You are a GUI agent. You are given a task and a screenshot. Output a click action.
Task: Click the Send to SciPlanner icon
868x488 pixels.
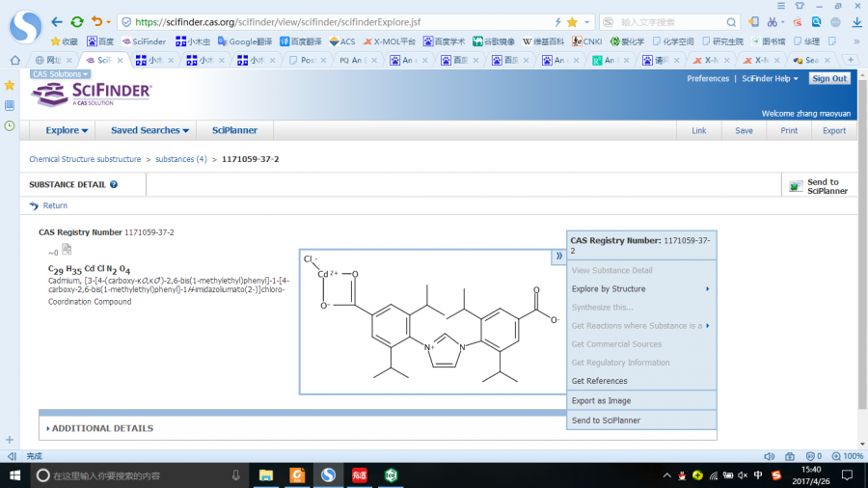796,186
